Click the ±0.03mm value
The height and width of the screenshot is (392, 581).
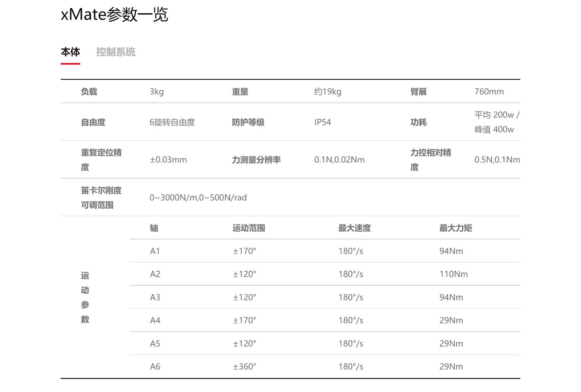pos(168,160)
